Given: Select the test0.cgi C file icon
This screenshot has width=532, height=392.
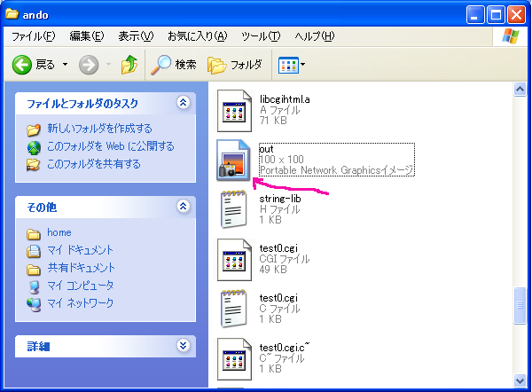Looking at the screenshot, I should pos(233,309).
